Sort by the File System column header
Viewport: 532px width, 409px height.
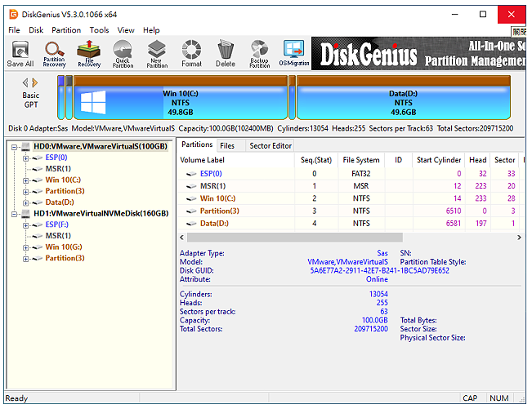pos(361,160)
